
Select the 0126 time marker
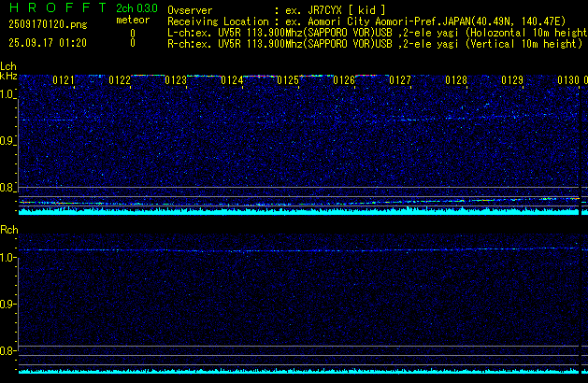click(x=344, y=80)
